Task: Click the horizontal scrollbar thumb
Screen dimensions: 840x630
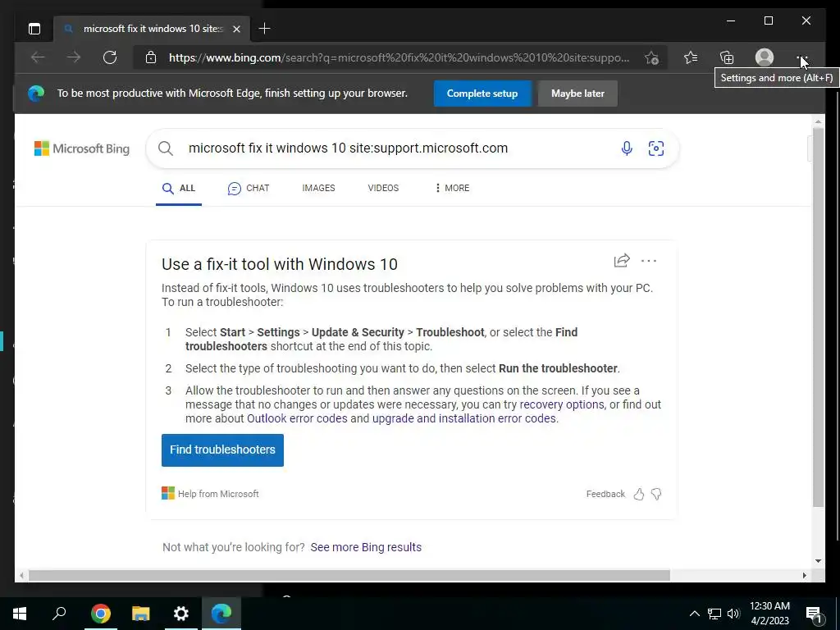Action: 349,575
